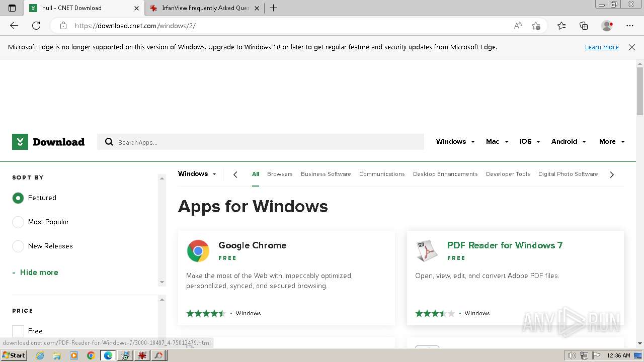Click the sort panel scroll down arrow
Image resolution: width=644 pixels, height=362 pixels.
[162, 282]
